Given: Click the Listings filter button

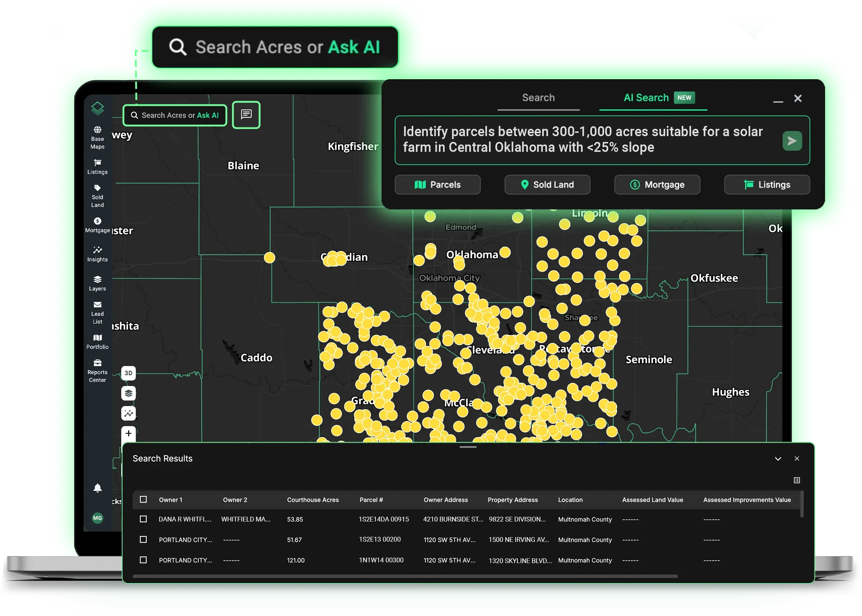Looking at the screenshot, I should pyautogui.click(x=767, y=185).
